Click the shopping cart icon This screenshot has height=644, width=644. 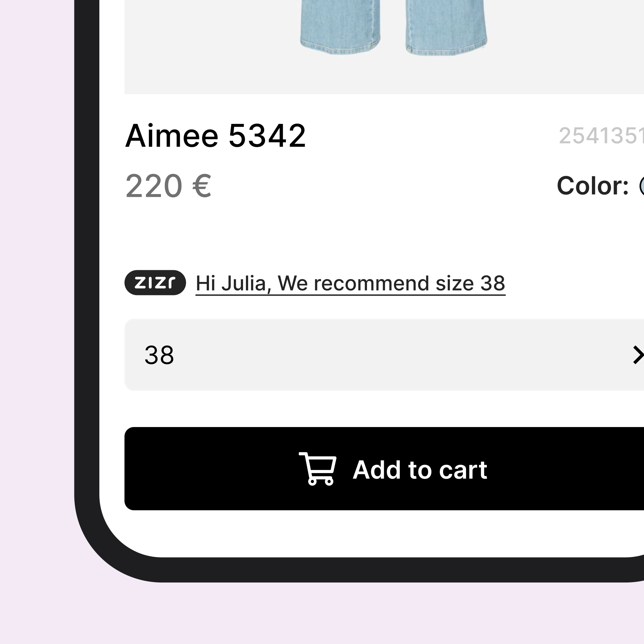click(x=318, y=469)
